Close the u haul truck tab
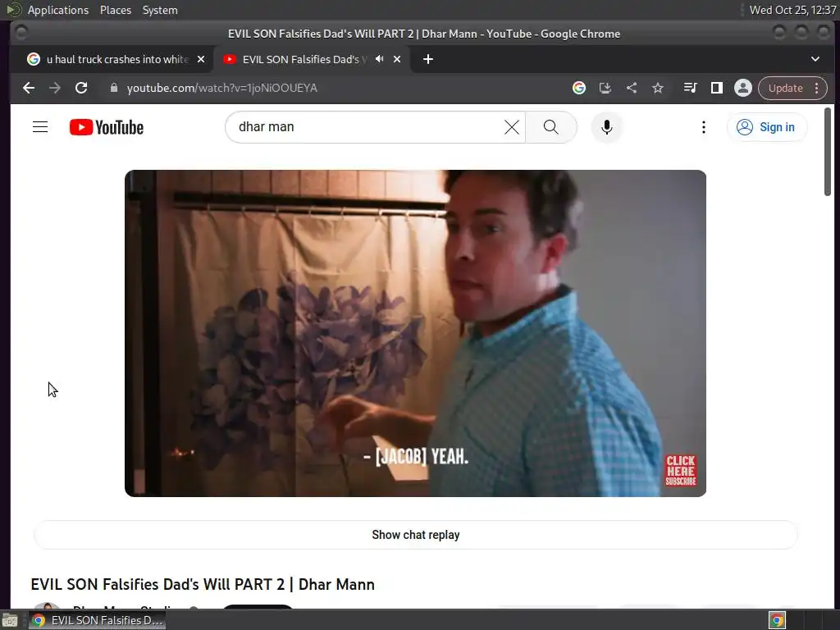This screenshot has height=630, width=840. coord(201,59)
